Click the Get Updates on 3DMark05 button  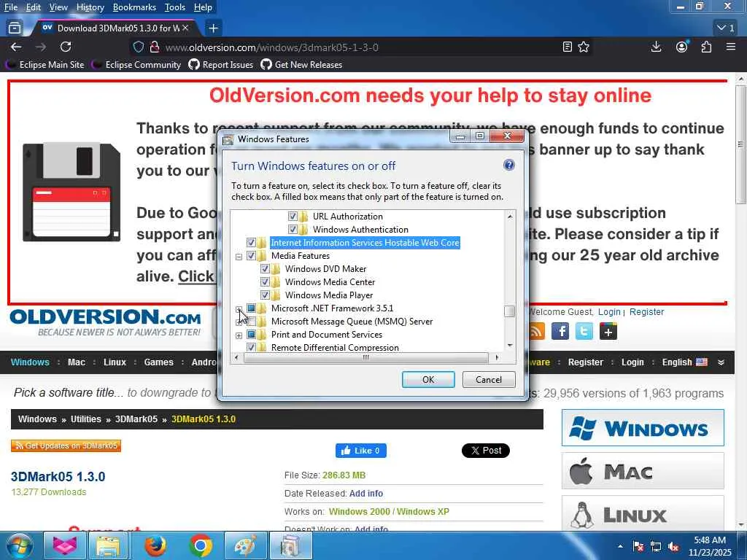tap(66, 446)
